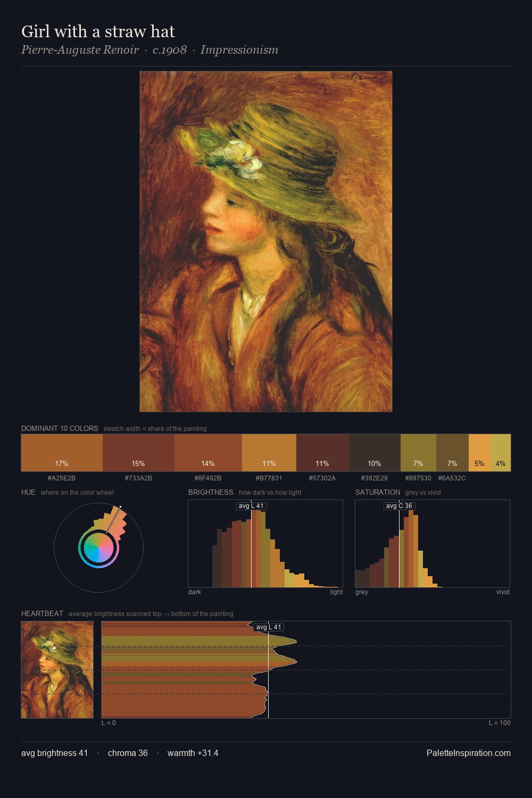Click the L = 100 axis label
The width and height of the screenshot is (532, 798).
(x=500, y=723)
